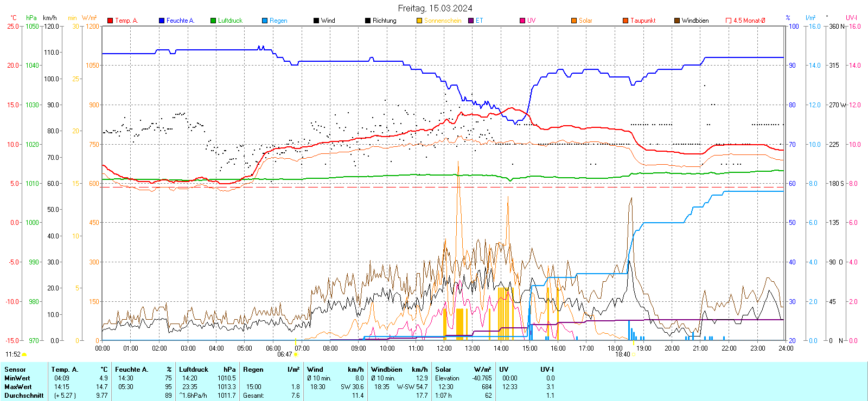Click the blue Feuchte A. legend square
The image size is (868, 401).
click(162, 21)
